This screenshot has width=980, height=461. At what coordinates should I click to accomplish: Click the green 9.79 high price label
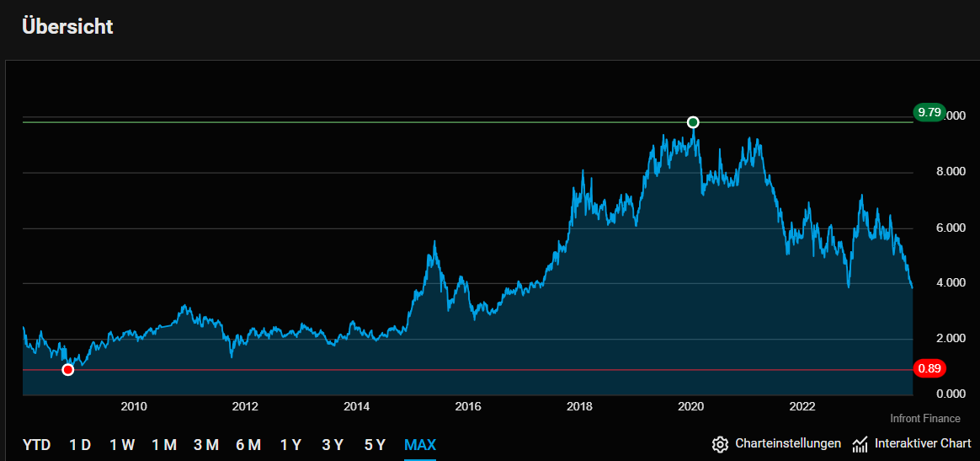coord(929,113)
